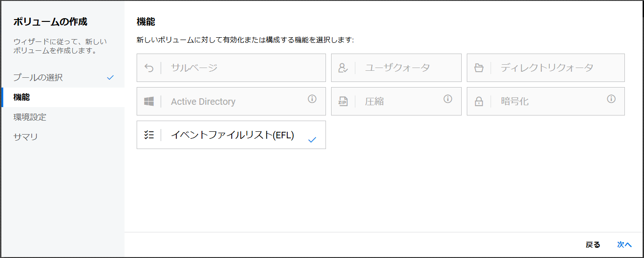Show encryption (暗号化) info icon details
Screen dimensions: 644x258
(611, 99)
